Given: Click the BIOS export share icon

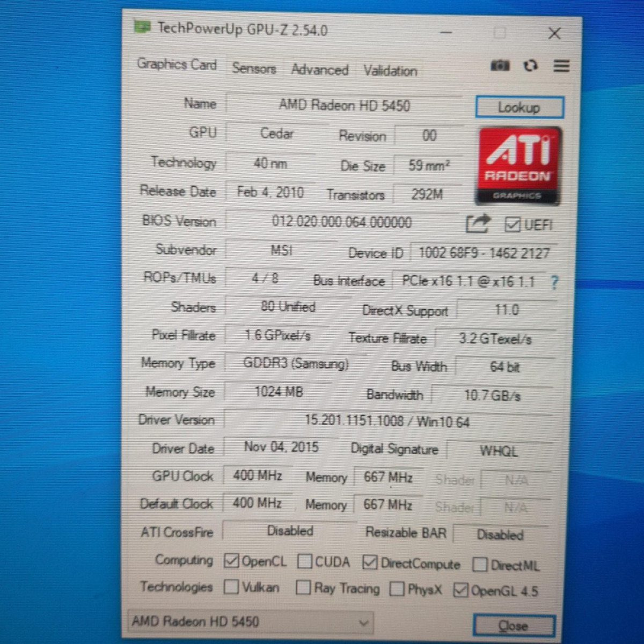Looking at the screenshot, I should (x=478, y=223).
